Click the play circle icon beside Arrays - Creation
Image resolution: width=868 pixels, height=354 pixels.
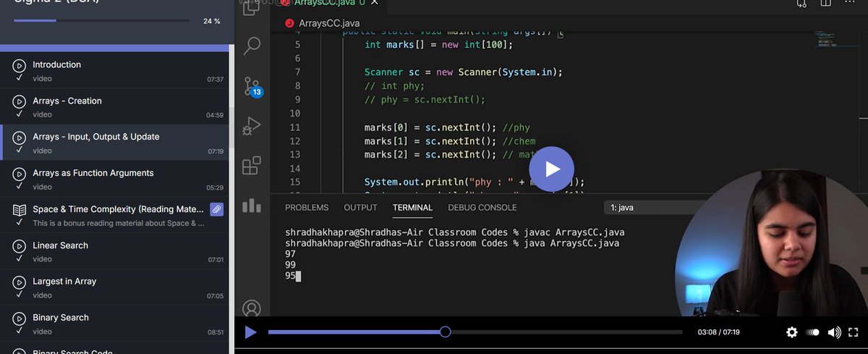[x=20, y=101]
